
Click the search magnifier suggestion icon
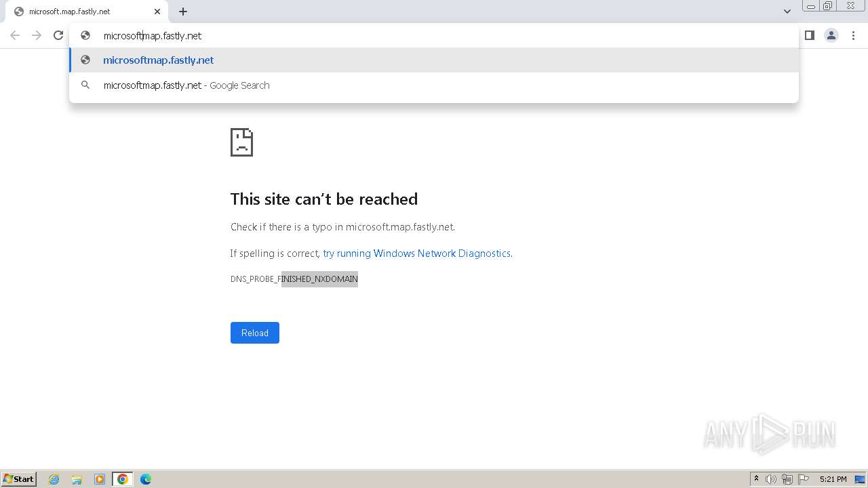tap(85, 85)
